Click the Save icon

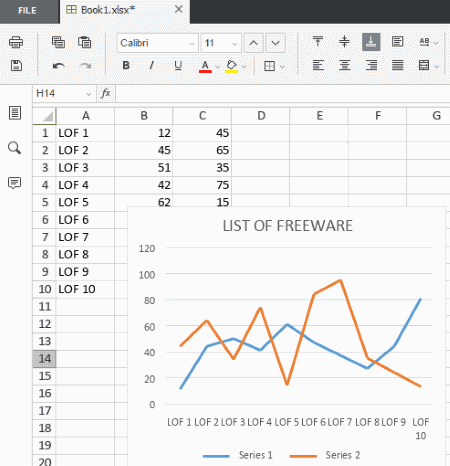(16, 65)
